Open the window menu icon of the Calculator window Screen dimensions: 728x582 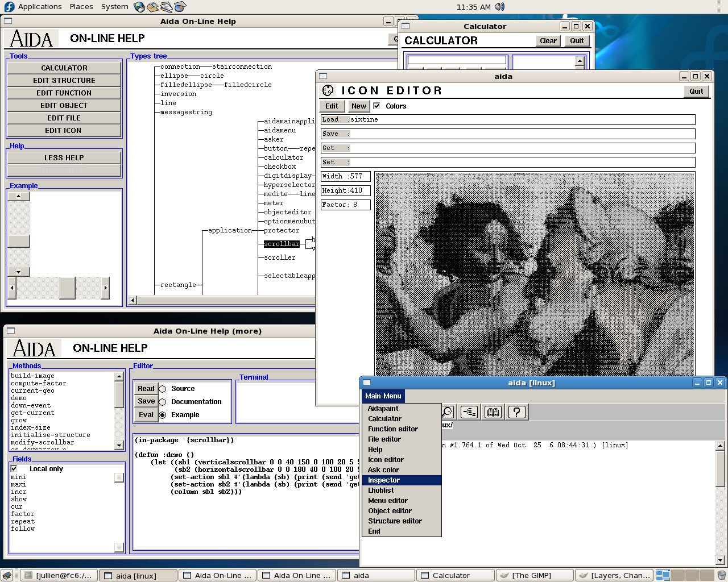[406, 26]
